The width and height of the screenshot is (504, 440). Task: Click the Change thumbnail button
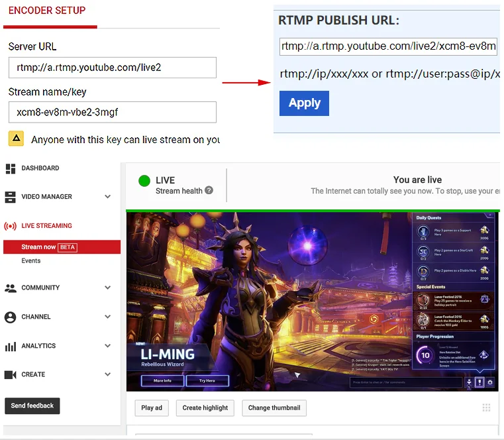tap(274, 408)
